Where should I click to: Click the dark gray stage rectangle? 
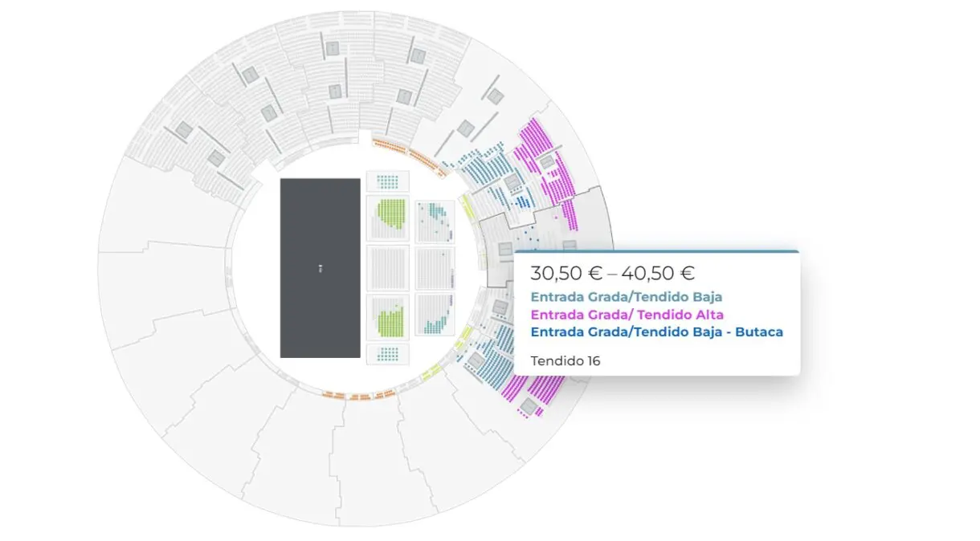click(x=320, y=268)
